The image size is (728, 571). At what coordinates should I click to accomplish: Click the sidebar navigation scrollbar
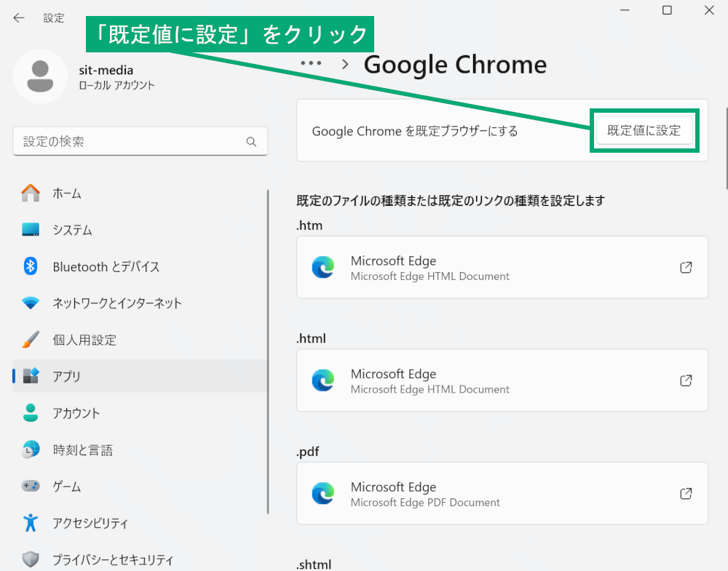(x=268, y=351)
